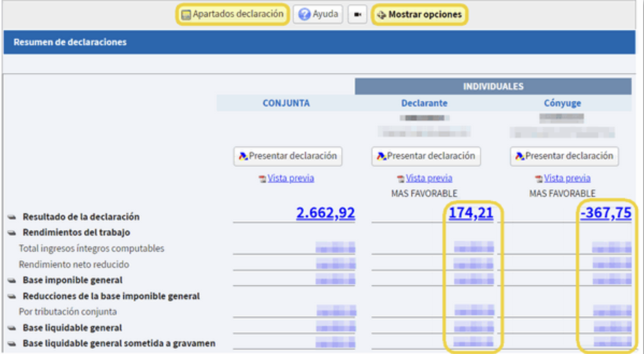Image resolution: width=644 pixels, height=354 pixels.
Task: Click Rendimiento neto reducido label
Action: click(74, 264)
